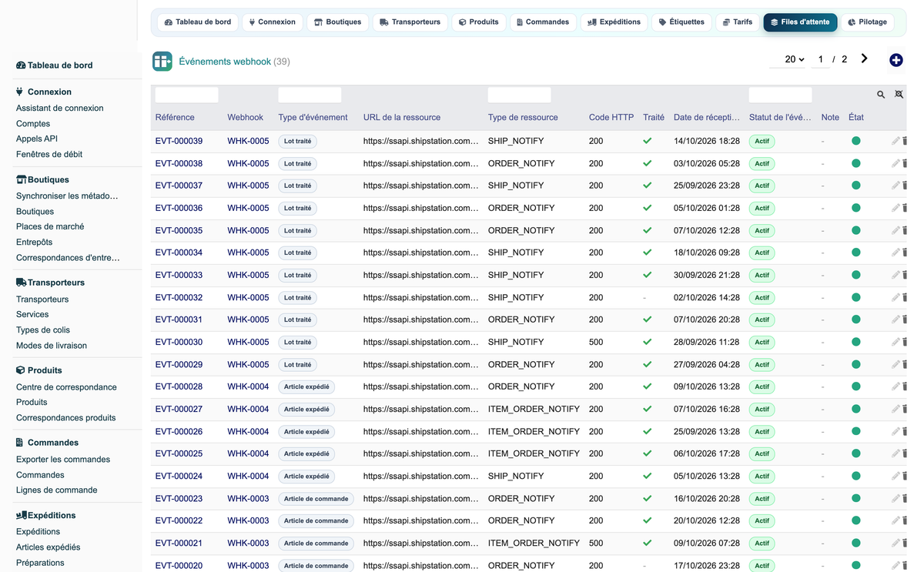Click the search magnifier icon
This screenshot has height=572, width=924.
(x=881, y=95)
